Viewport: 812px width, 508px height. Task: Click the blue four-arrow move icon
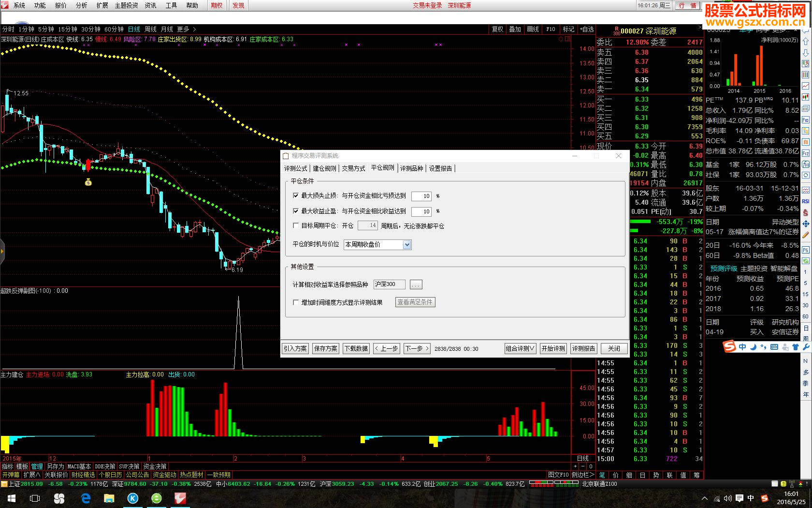click(806, 224)
